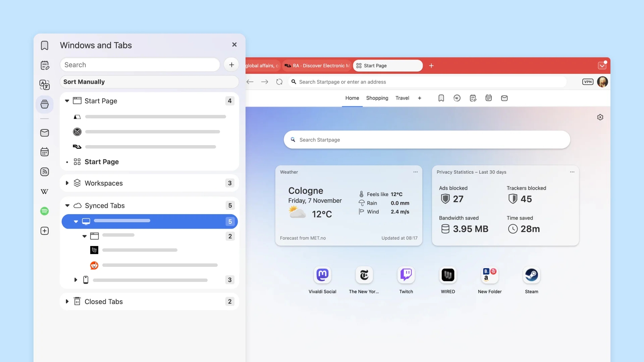Reload the current page

point(279,81)
